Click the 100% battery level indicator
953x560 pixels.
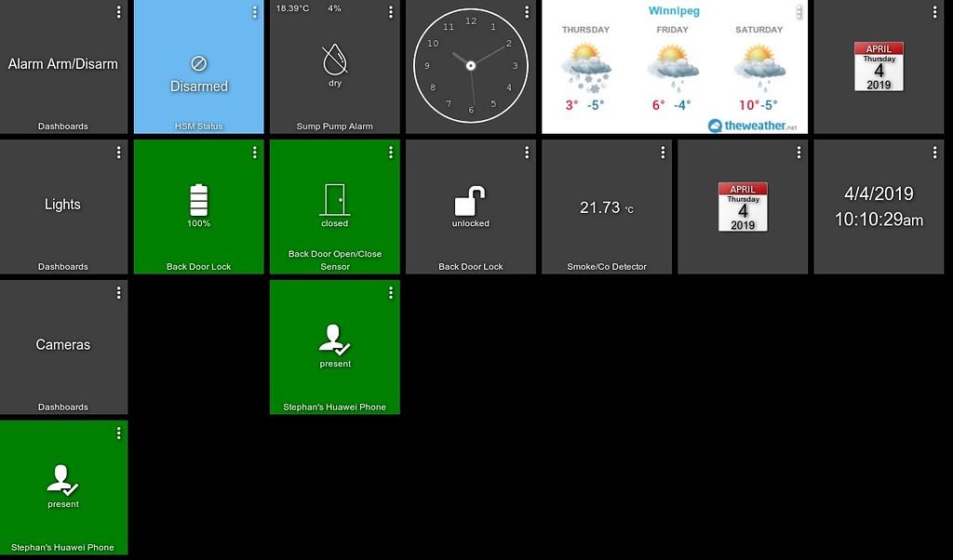198,223
